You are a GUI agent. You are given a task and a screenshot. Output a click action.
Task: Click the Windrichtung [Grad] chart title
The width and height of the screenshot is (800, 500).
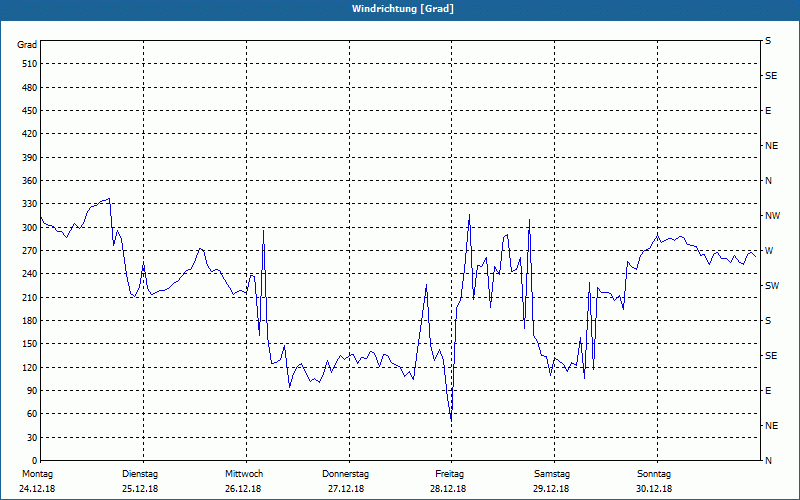[x=403, y=9]
